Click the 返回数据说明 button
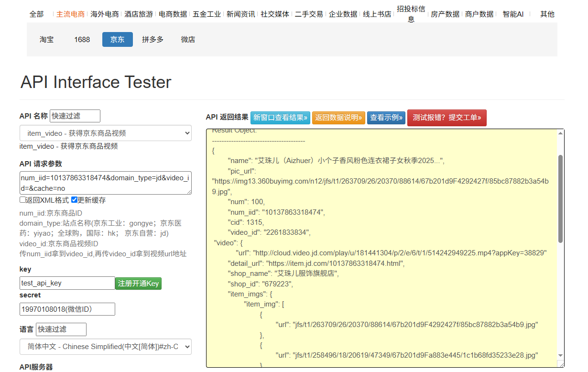This screenshot has width=588, height=372. pos(338,118)
